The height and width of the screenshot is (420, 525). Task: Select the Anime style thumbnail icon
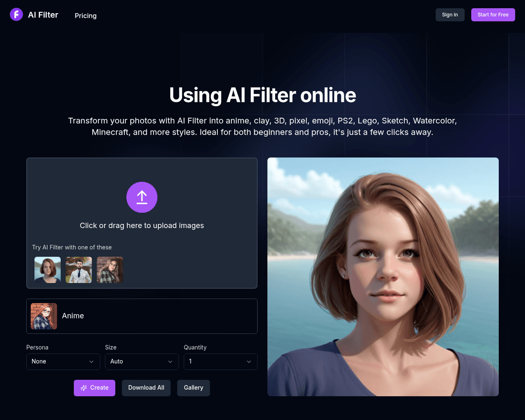tap(43, 316)
